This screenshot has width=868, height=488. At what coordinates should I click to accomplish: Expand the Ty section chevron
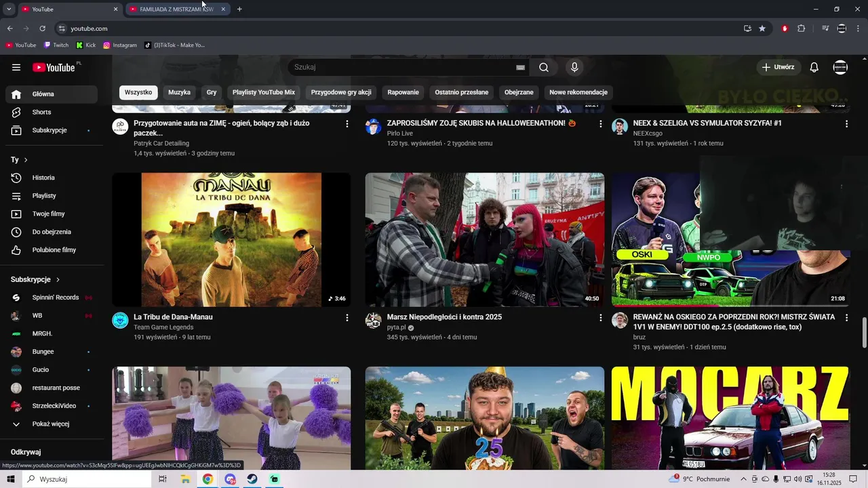[26, 160]
